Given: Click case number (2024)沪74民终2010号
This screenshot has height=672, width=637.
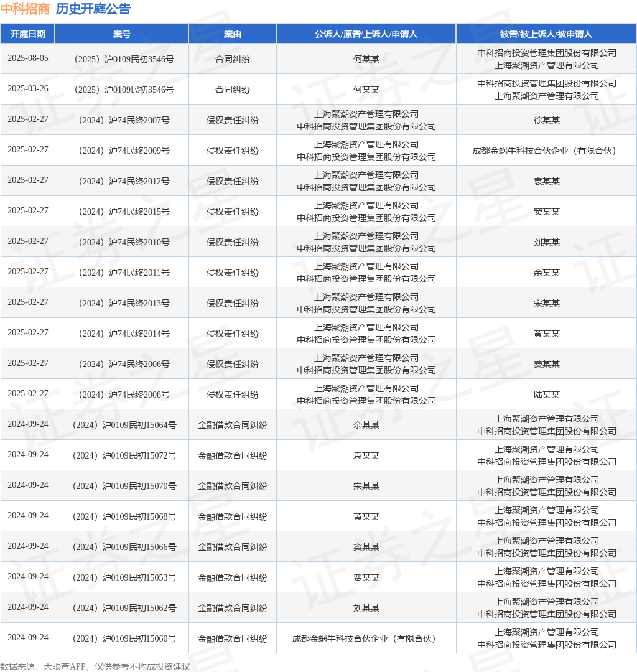Looking at the screenshot, I should pyautogui.click(x=124, y=242).
